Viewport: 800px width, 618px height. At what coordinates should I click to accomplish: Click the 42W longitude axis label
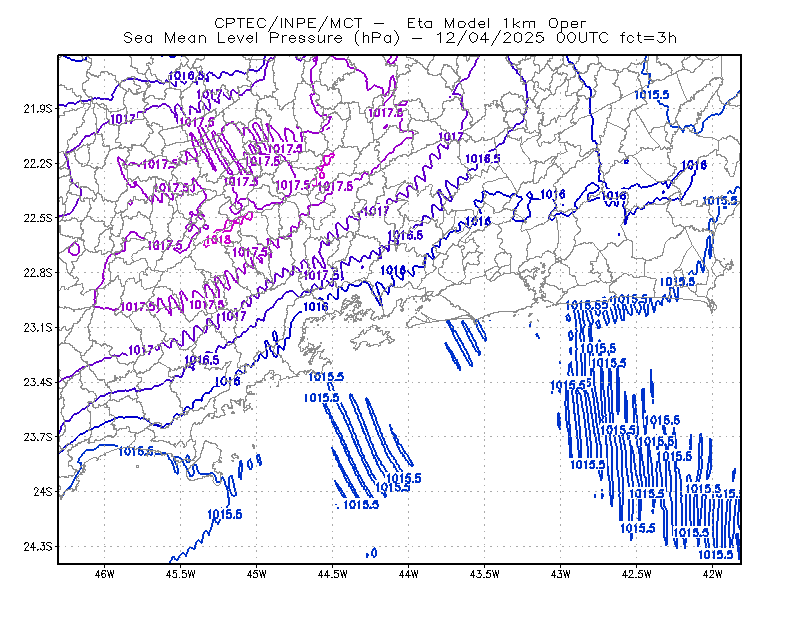712,574
